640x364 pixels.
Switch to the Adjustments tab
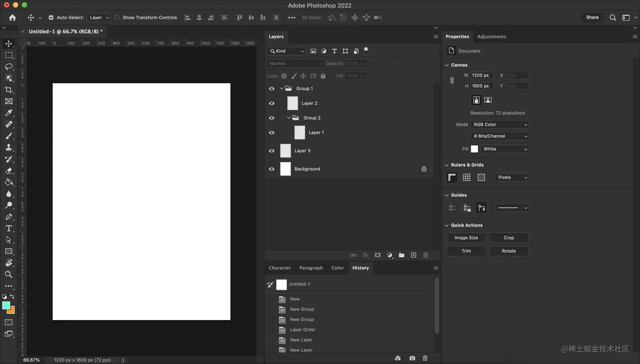pos(491,36)
